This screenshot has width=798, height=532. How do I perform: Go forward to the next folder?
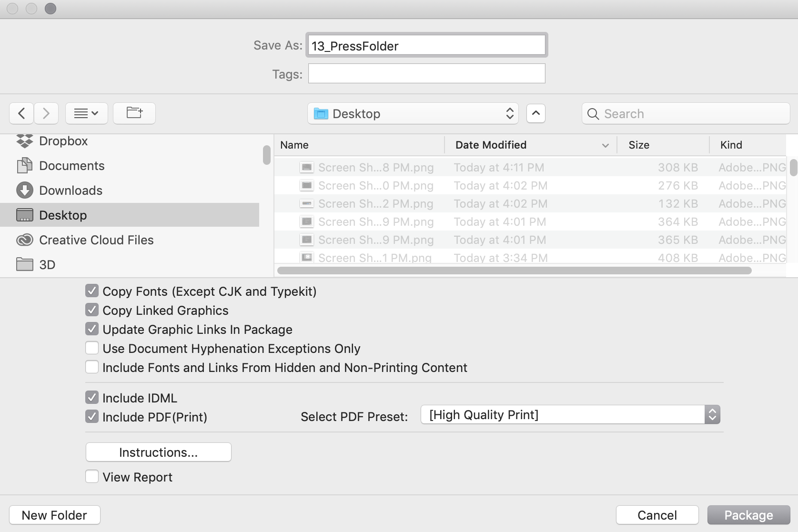click(46, 113)
